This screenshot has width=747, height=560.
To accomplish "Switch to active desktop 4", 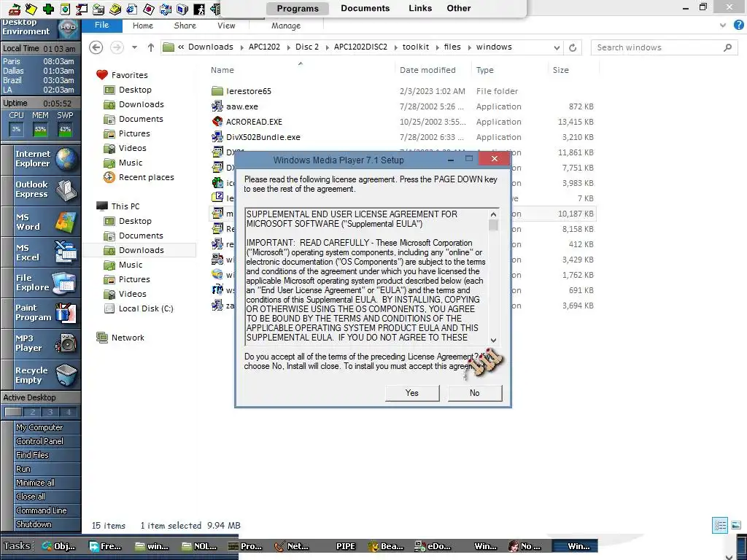I will point(68,412).
